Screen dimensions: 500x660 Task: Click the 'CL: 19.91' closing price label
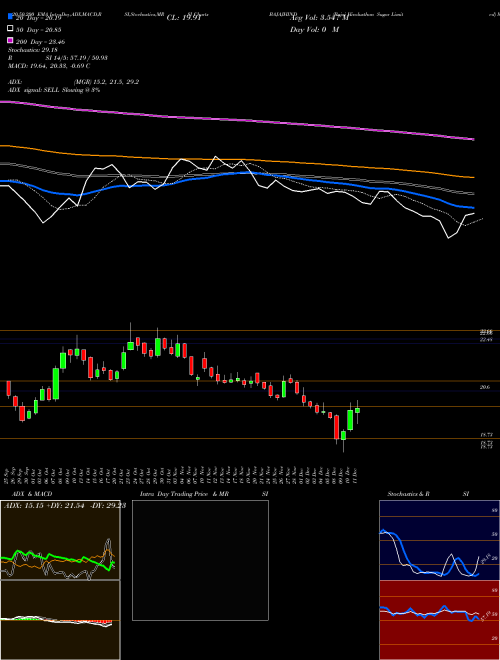(184, 18)
